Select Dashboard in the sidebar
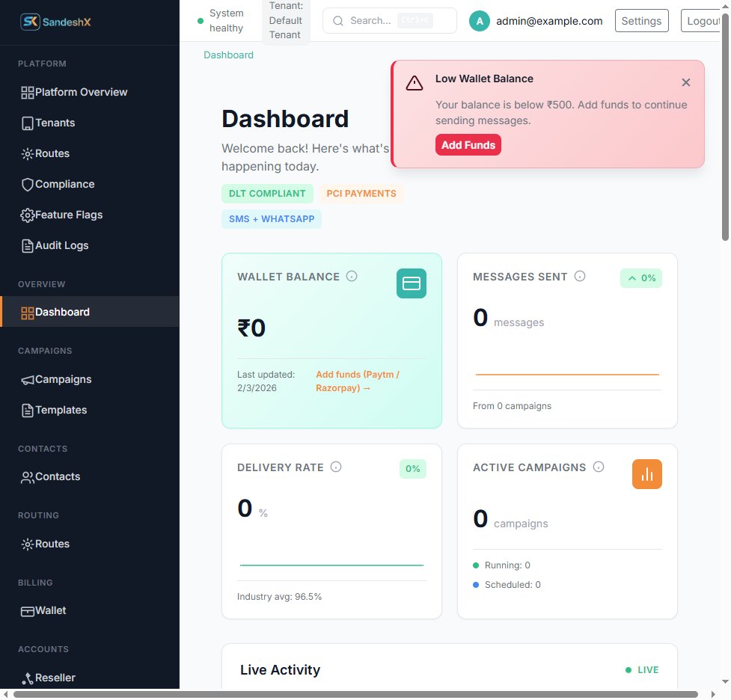This screenshot has width=731, height=700. pyautogui.click(x=90, y=312)
